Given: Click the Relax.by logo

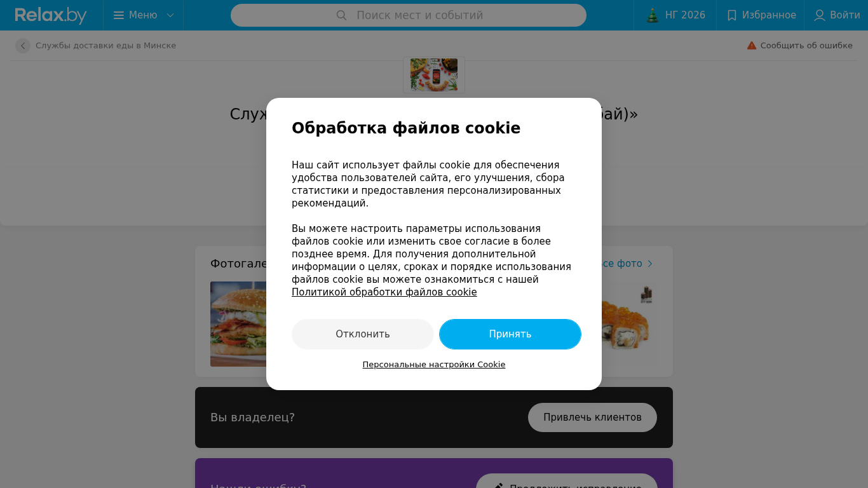Looking at the screenshot, I should pyautogui.click(x=51, y=15).
